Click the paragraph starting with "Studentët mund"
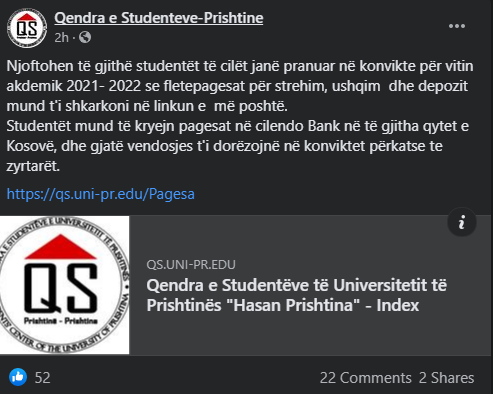The image size is (493, 394). pos(238,146)
